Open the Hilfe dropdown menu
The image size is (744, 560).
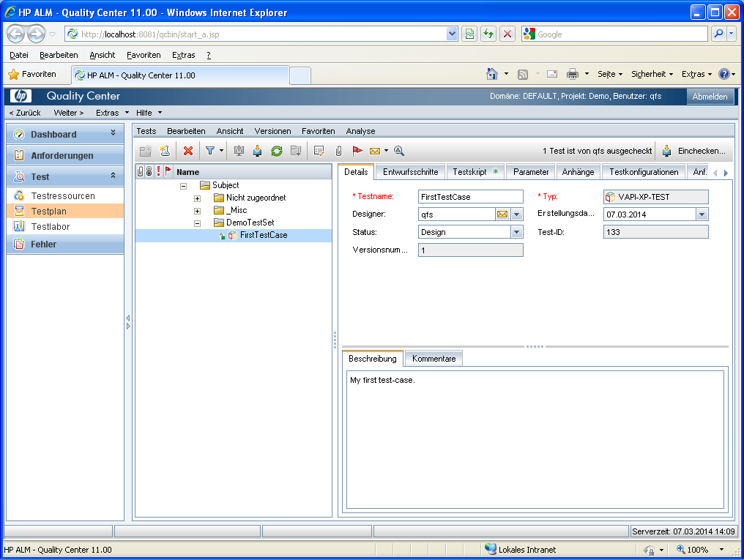149,113
